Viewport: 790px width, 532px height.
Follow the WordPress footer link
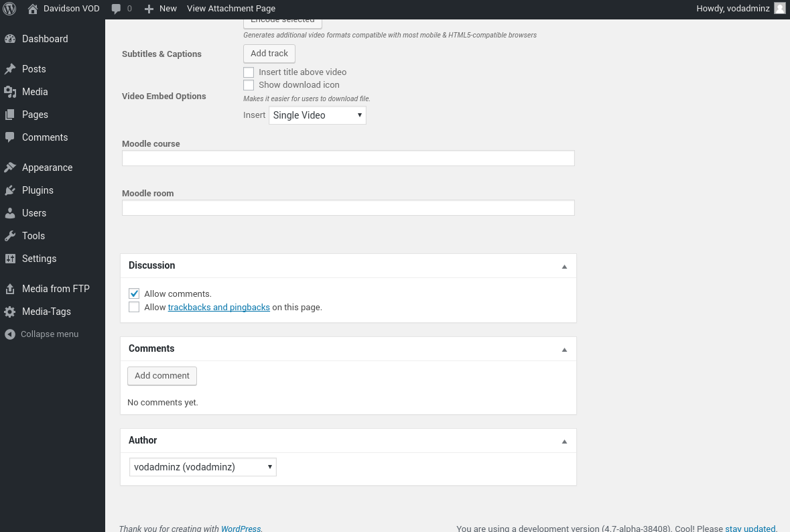tap(241, 529)
